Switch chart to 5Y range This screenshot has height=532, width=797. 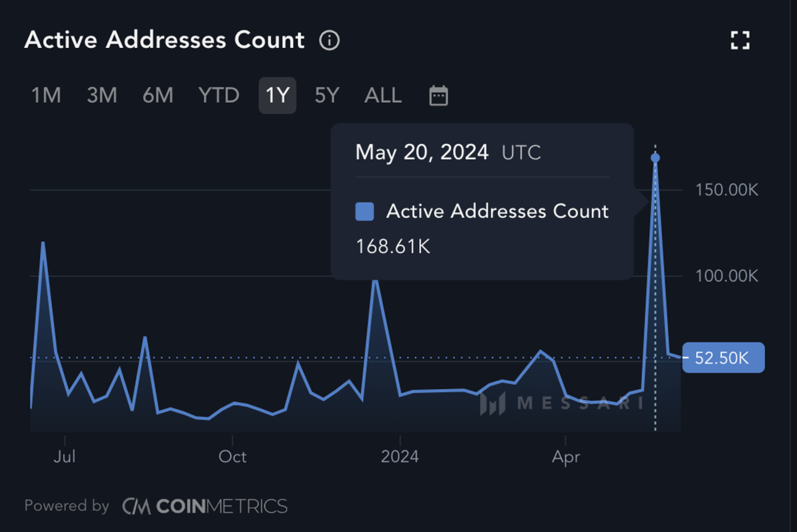[x=327, y=96]
